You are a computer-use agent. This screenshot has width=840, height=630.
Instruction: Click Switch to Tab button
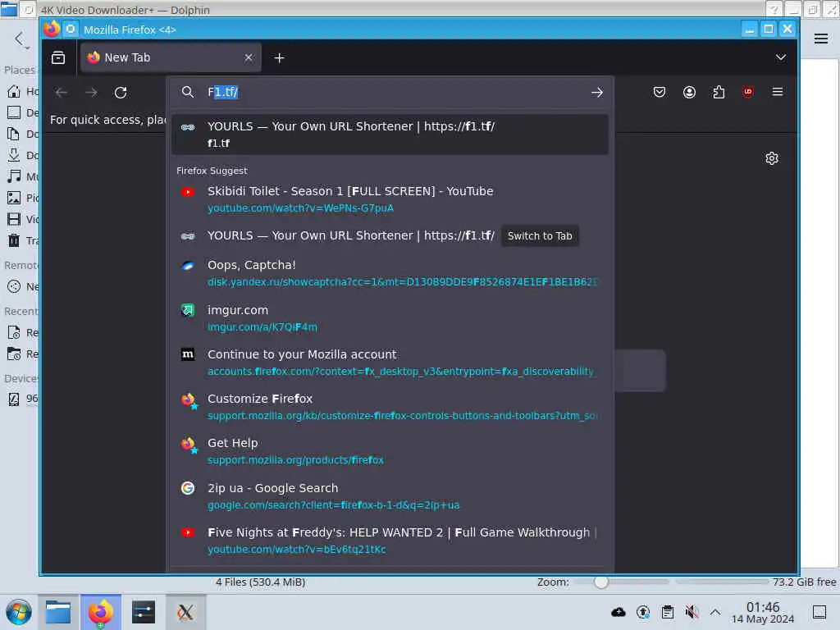(x=540, y=235)
